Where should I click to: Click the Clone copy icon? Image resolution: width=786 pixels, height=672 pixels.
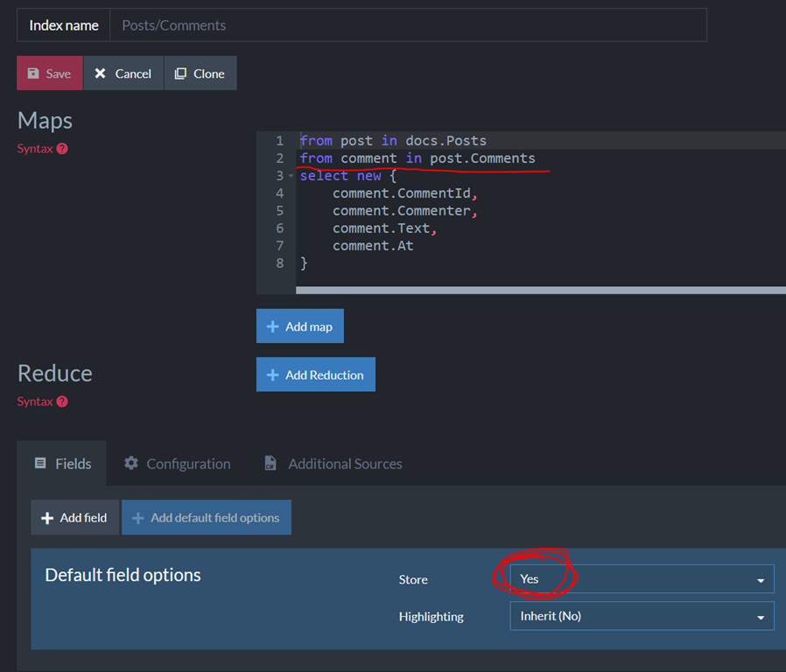[x=180, y=73]
